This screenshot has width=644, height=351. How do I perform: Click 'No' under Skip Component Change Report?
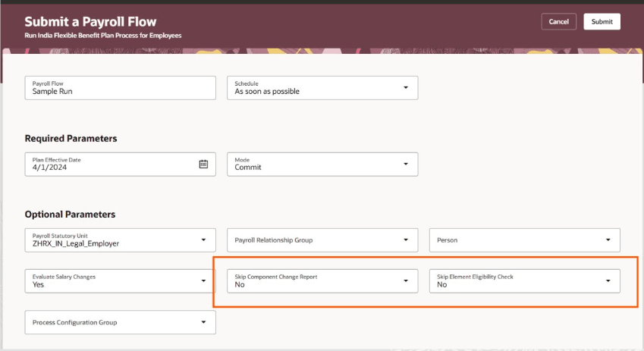coord(240,284)
